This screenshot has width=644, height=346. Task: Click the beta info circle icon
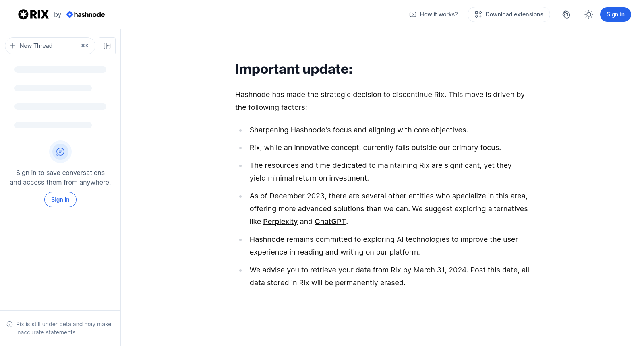click(10, 324)
